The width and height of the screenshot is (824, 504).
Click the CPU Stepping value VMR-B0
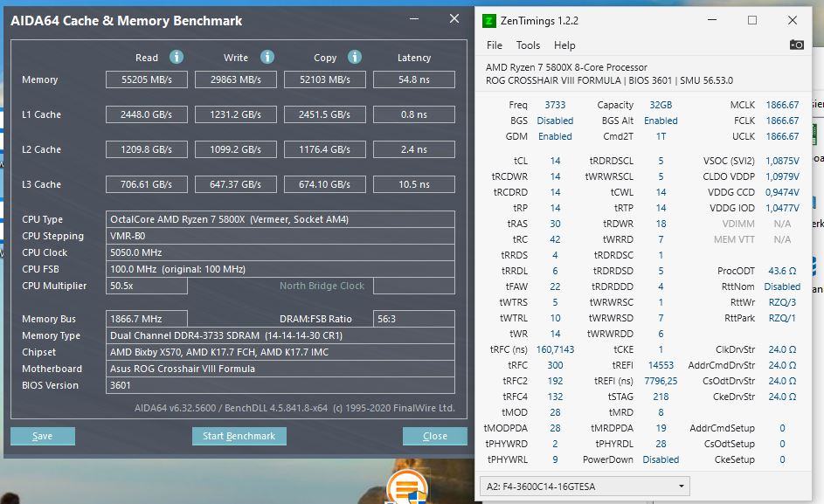tap(280, 236)
